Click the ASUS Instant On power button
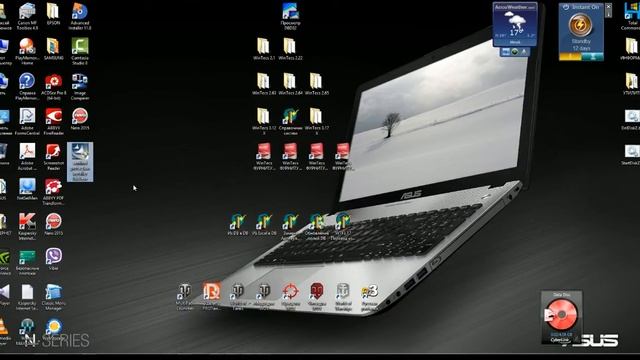Screen dimensions: 640x360 [x=580, y=25]
